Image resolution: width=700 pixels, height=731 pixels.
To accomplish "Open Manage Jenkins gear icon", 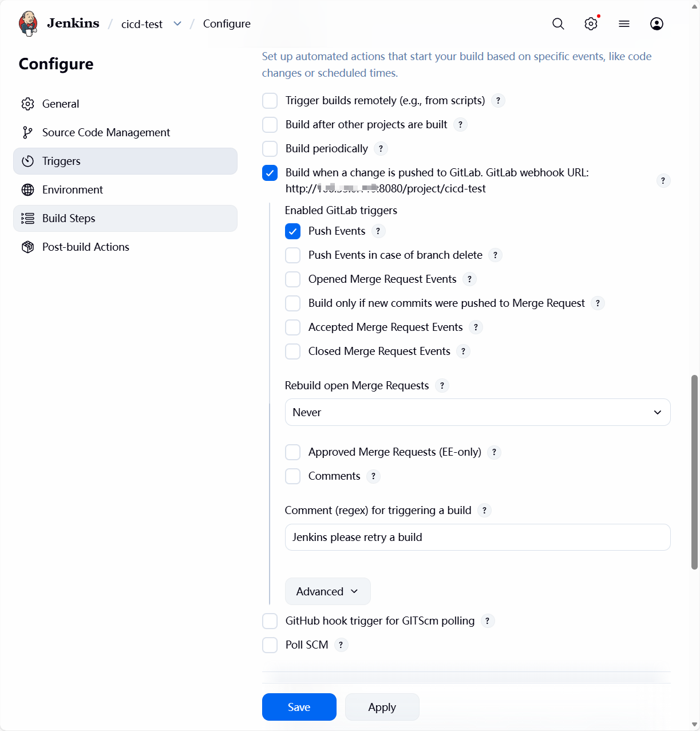I will coord(591,23).
